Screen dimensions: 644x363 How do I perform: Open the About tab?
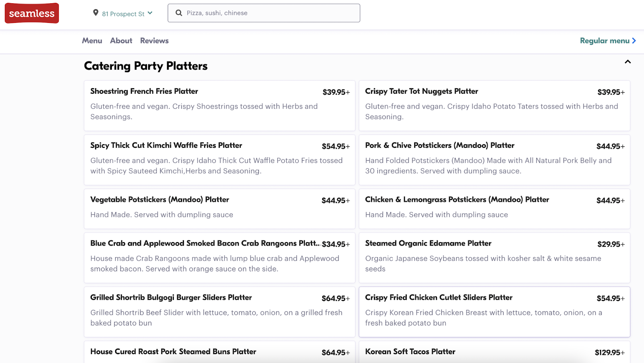(121, 41)
